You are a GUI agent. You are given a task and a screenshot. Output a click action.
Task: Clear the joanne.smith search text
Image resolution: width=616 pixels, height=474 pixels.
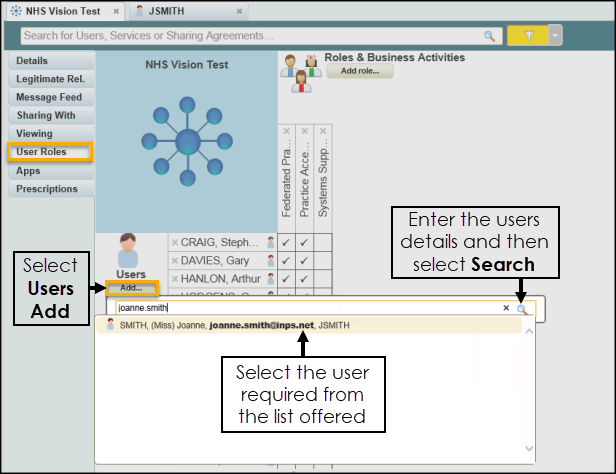tap(506, 309)
